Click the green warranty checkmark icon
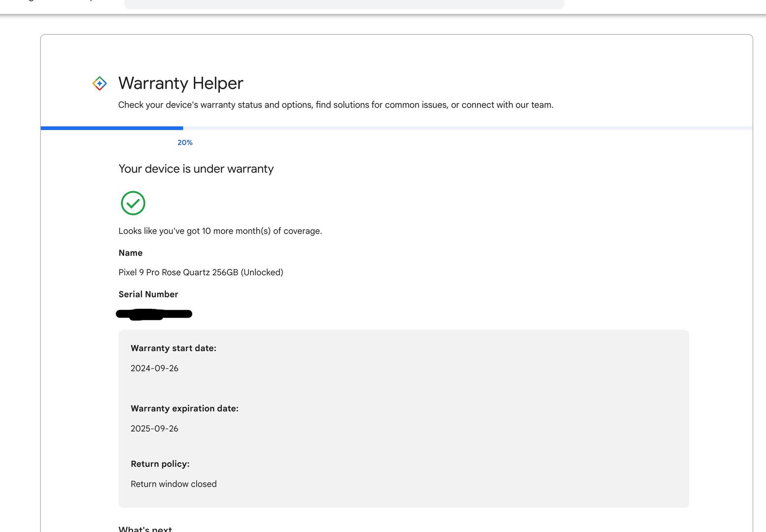This screenshot has height=532, width=766. pos(133,203)
